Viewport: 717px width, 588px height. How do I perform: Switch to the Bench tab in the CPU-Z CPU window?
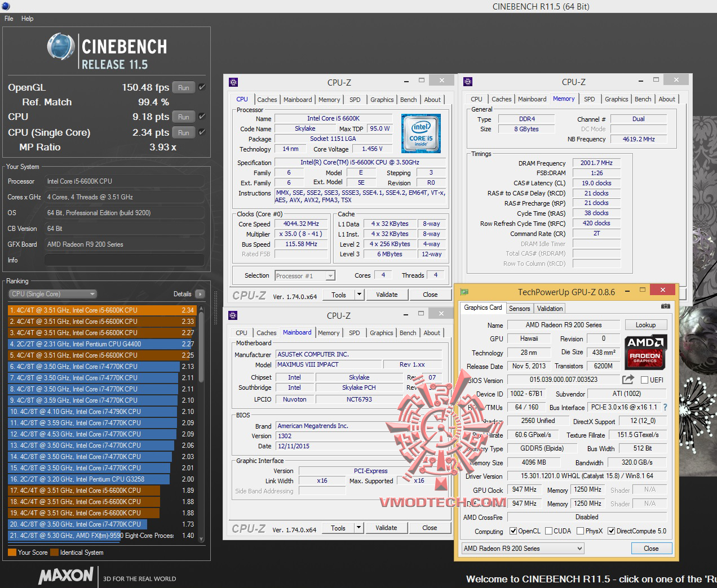pyautogui.click(x=409, y=100)
